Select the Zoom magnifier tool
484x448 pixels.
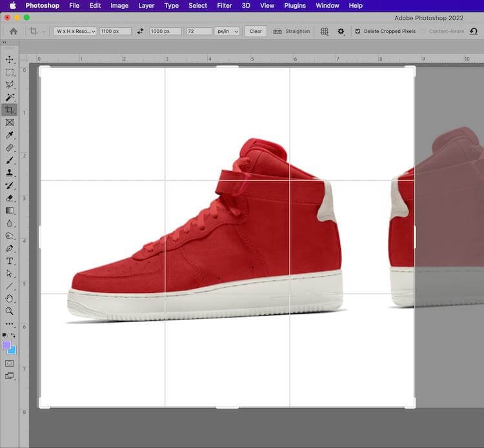tap(10, 311)
